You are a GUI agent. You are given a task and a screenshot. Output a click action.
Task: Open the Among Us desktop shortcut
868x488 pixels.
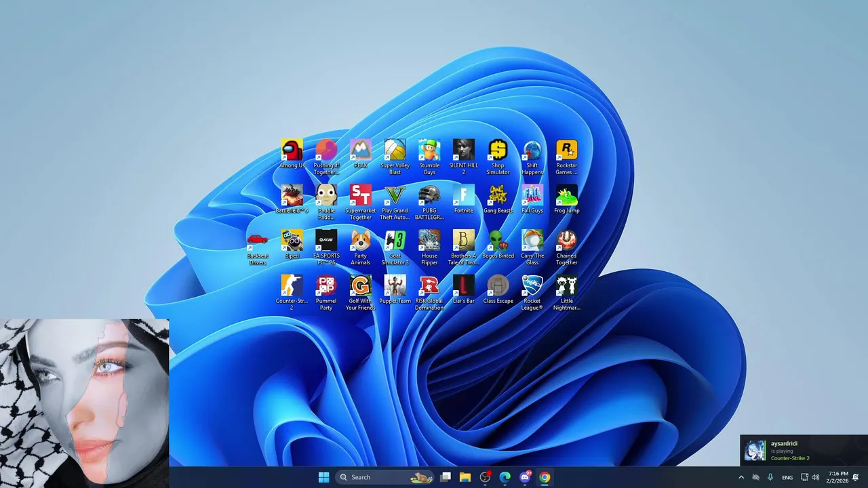(x=292, y=155)
